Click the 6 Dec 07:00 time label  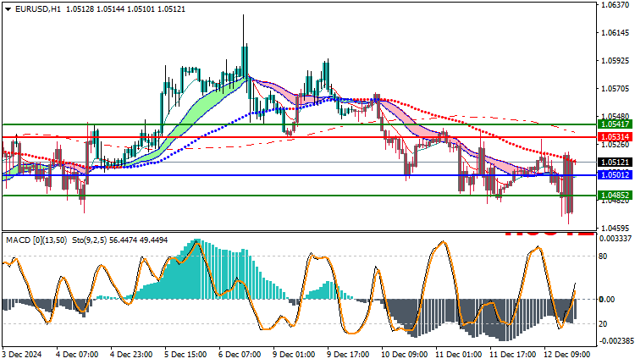pyautogui.click(x=240, y=355)
